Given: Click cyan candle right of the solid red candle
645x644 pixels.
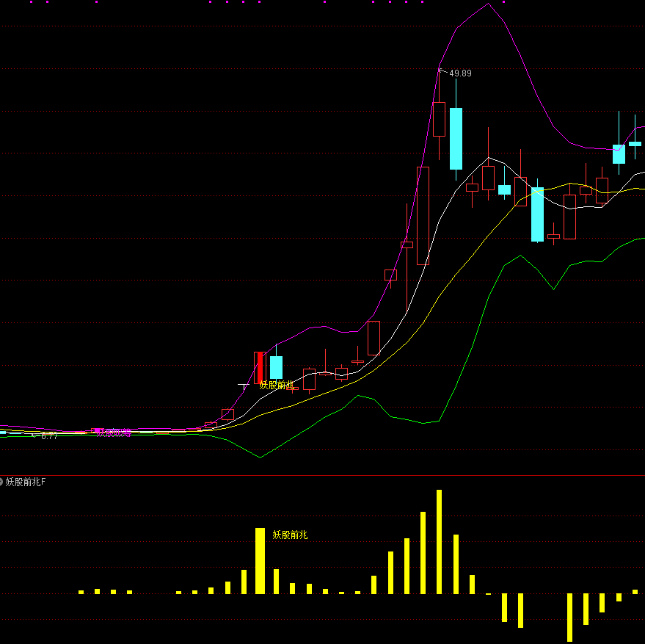Looking at the screenshot, I should 276,367.
